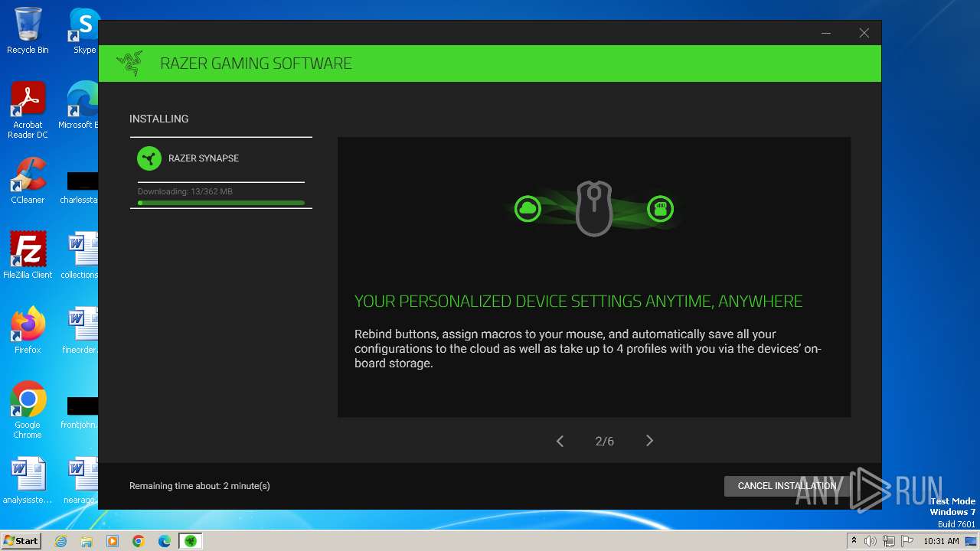Open Action Center flag icon
The image size is (980, 551).
907,541
